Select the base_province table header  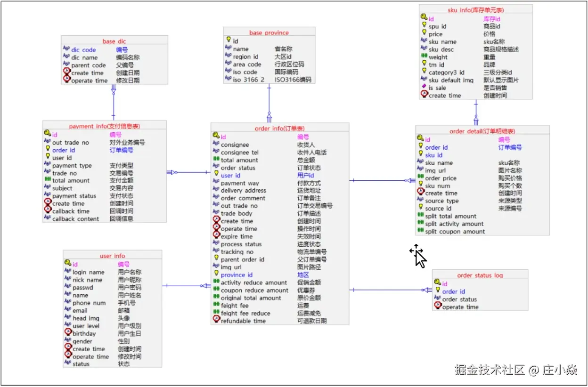click(x=269, y=32)
